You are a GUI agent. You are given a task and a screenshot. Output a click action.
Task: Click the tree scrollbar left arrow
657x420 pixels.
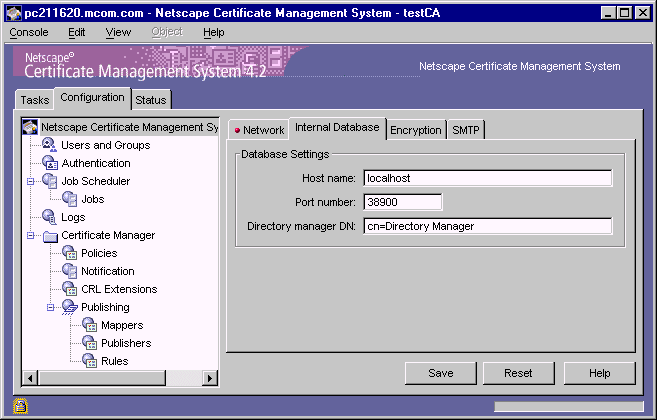[x=30, y=378]
